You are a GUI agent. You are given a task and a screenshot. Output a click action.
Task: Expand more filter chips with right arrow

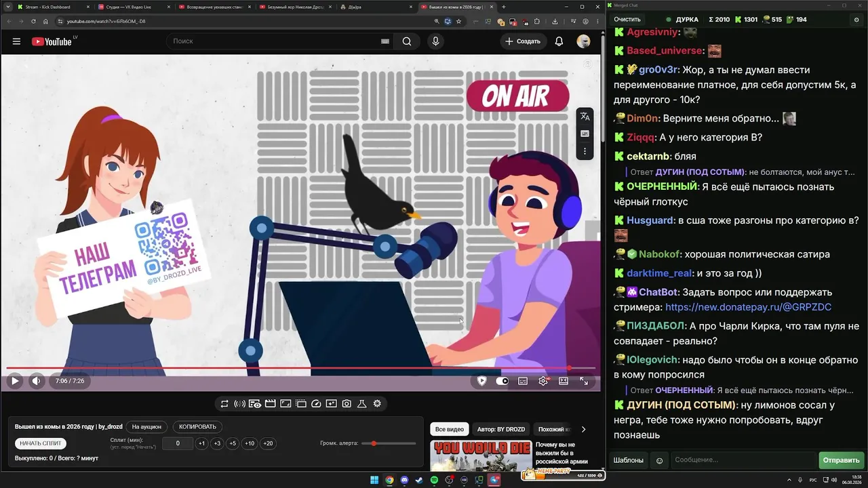583,429
